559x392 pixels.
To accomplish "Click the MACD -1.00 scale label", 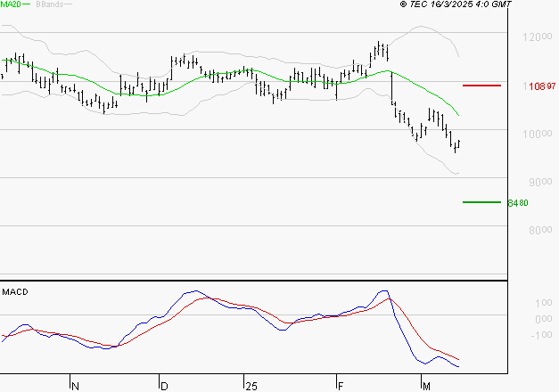I will click(541, 335).
